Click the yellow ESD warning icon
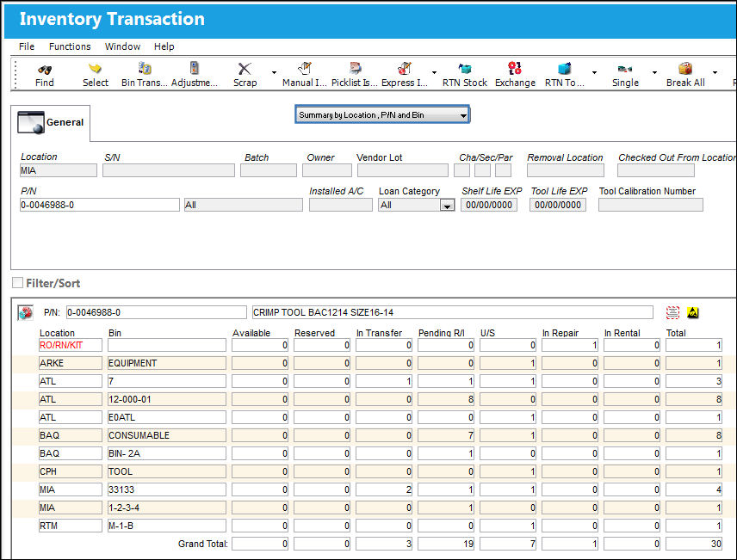 click(x=692, y=312)
